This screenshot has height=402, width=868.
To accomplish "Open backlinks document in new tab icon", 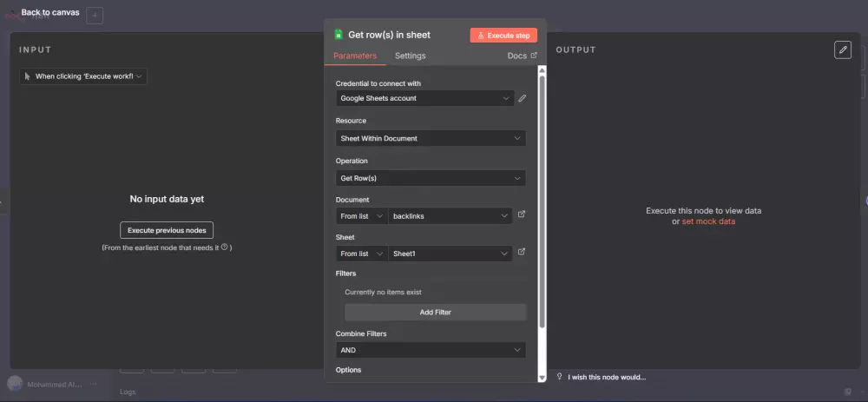I will 521,214.
